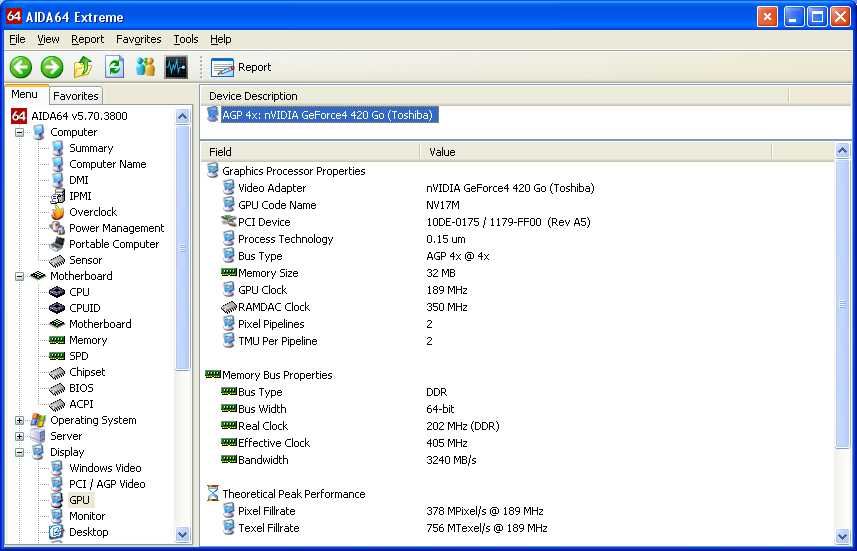Click the Up one level toolbar icon
The width and height of the screenshot is (857, 551).
coord(83,67)
